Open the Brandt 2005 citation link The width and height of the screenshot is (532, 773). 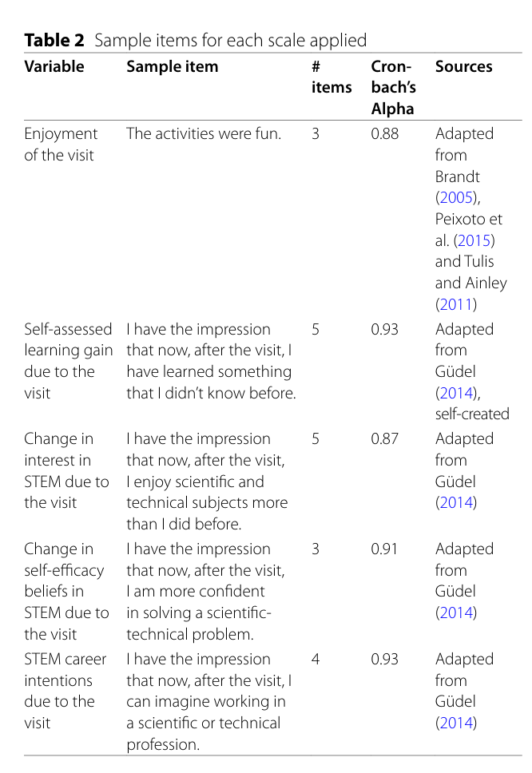tap(456, 198)
